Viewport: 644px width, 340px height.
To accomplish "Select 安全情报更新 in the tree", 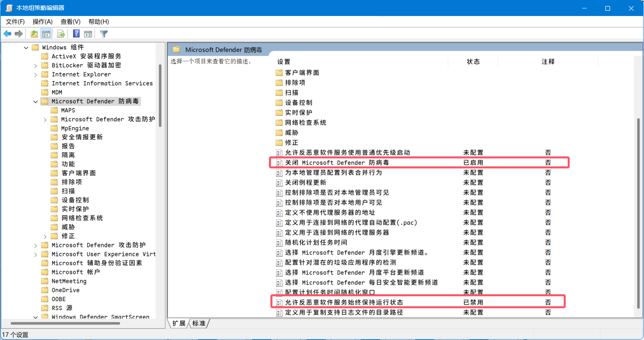I will point(82,137).
